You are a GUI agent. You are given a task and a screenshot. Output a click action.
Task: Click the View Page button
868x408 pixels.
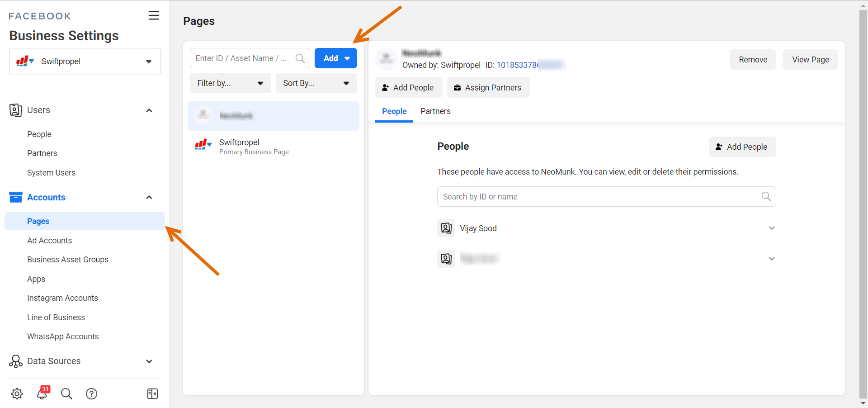pos(810,60)
